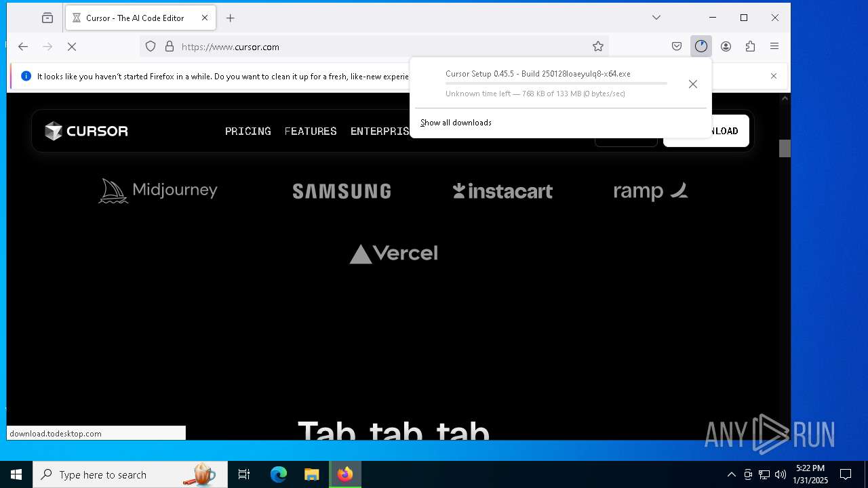Click the Firefox taskbar icon

[345, 474]
